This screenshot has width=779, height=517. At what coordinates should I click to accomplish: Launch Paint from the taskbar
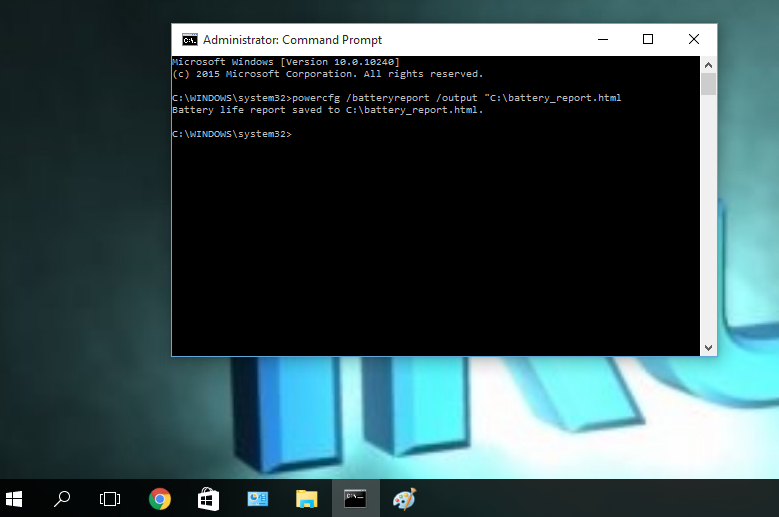pyautogui.click(x=404, y=499)
